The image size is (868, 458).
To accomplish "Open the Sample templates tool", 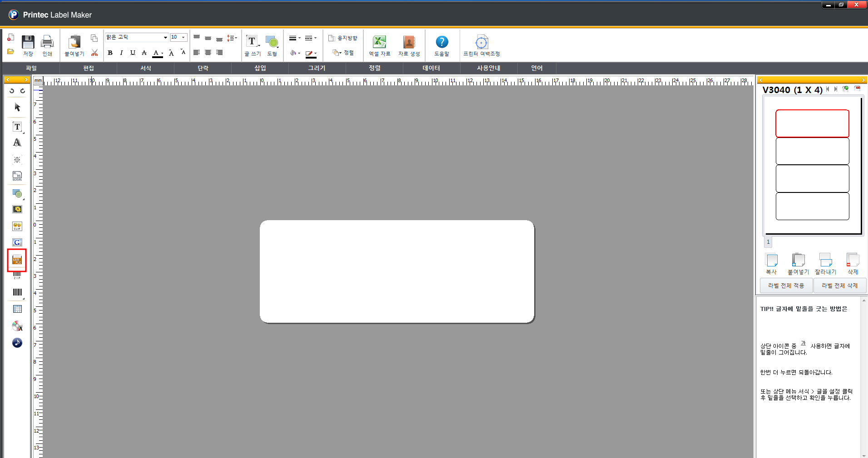I will 17,260.
